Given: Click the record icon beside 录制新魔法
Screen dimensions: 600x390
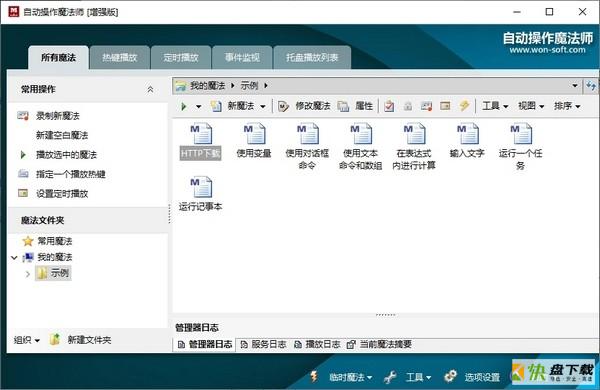Looking at the screenshot, I should pyautogui.click(x=23, y=116).
